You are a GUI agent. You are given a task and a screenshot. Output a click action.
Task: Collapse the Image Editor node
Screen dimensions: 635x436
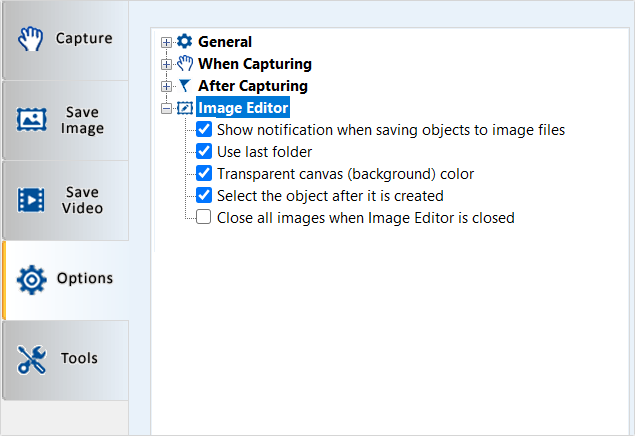[167, 108]
